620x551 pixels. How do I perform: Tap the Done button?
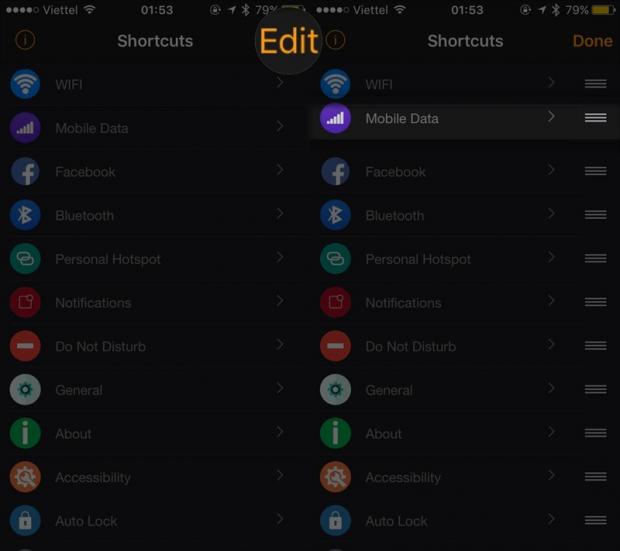(x=592, y=41)
